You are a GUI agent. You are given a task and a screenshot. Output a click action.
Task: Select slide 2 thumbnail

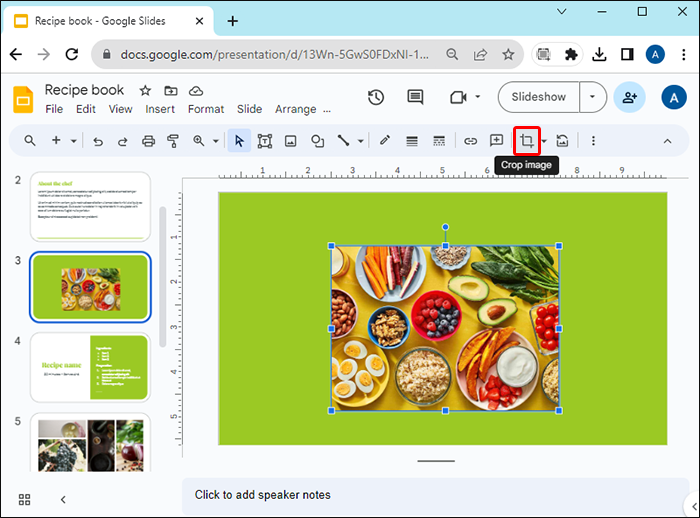pos(90,207)
